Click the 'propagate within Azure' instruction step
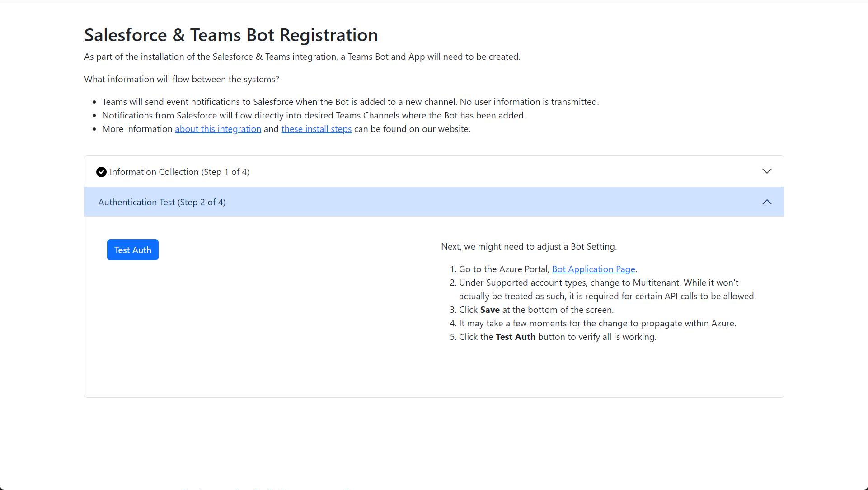The width and height of the screenshot is (868, 490). point(597,323)
